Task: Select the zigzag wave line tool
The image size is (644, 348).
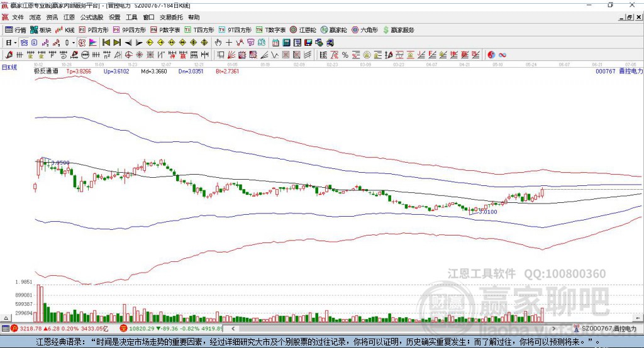Action: pyautogui.click(x=274, y=55)
